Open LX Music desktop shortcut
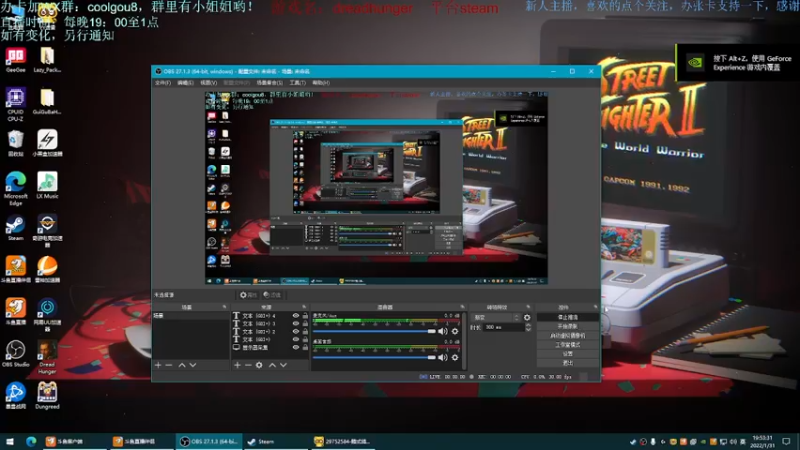Image resolution: width=800 pixels, height=450 pixels. (47, 185)
